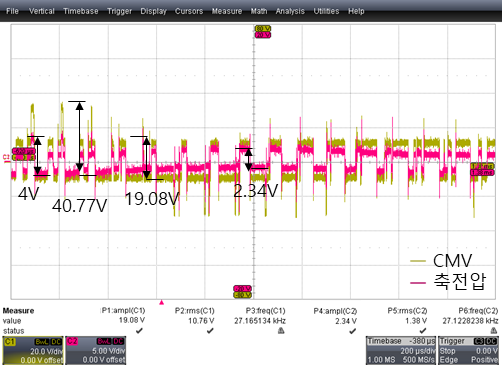This screenshot has height=365, width=502.
Task: Click the C2 ground level marker on left edge
Action: coord(6,158)
